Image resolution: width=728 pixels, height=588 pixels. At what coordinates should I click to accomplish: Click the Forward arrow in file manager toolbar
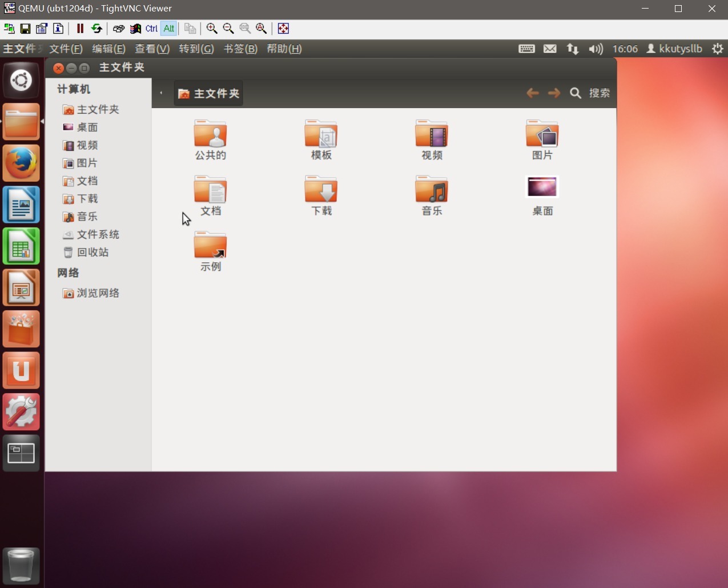pos(554,93)
